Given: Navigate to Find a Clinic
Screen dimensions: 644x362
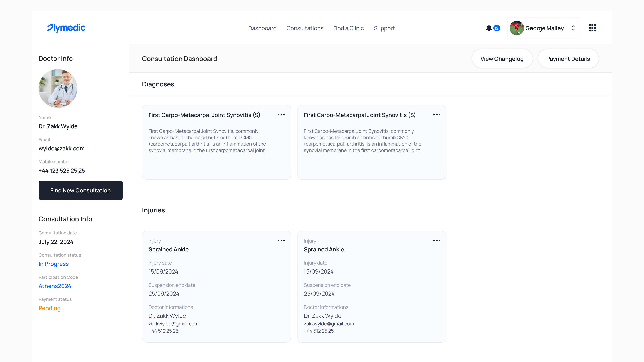Looking at the screenshot, I should [348, 28].
